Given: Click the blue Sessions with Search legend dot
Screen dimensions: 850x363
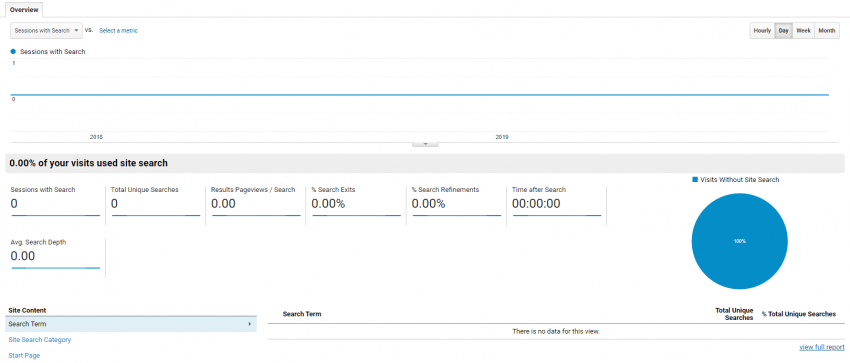Looking at the screenshot, I should click(x=13, y=52).
